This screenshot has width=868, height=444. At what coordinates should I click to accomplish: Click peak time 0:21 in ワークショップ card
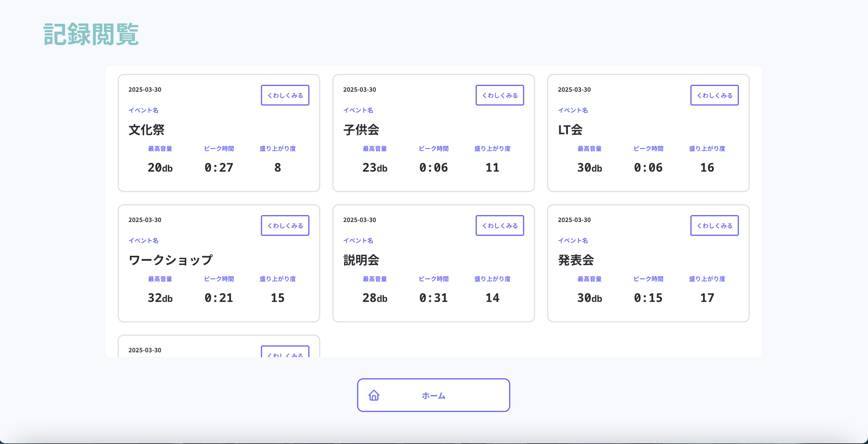pos(219,298)
